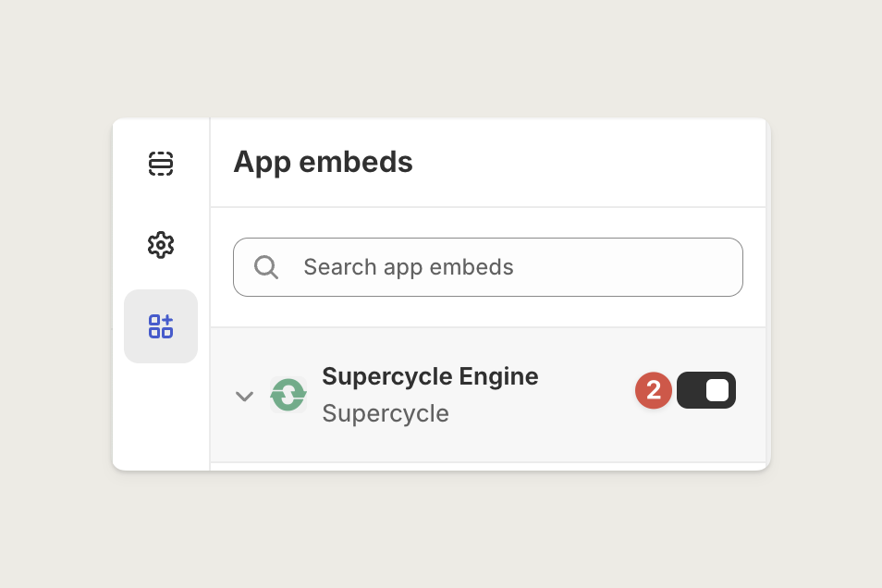Click the Supercycle Engine title text
The width and height of the screenshot is (882, 588).
tap(430, 376)
